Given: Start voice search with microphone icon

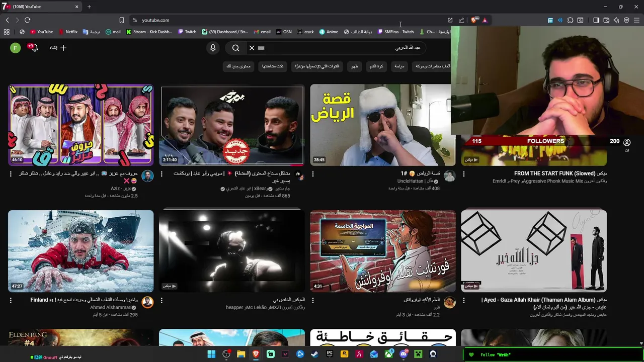Looking at the screenshot, I should coord(213,48).
